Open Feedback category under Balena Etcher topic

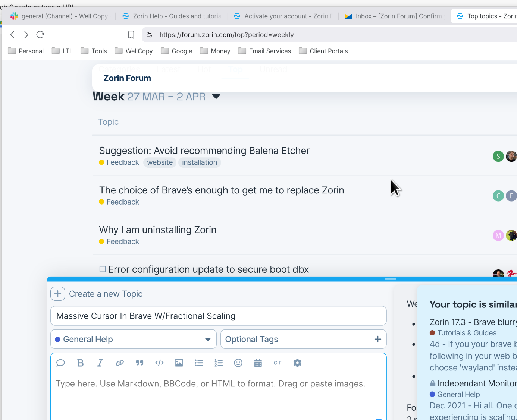tap(119, 162)
